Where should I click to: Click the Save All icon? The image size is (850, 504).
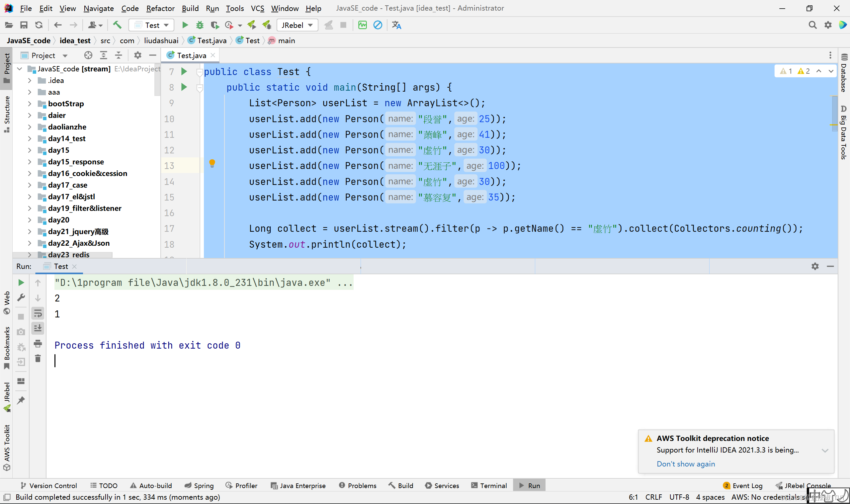[24, 25]
